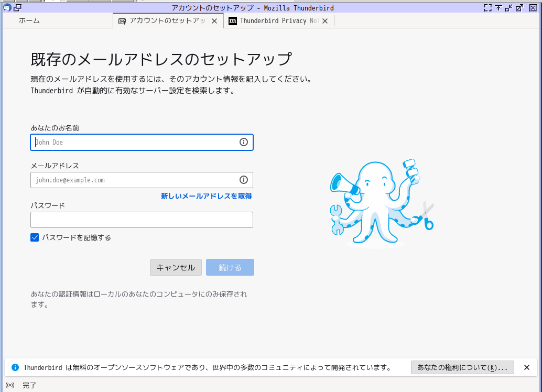Focus the パスワード input field
542x392 pixels.
142,220
